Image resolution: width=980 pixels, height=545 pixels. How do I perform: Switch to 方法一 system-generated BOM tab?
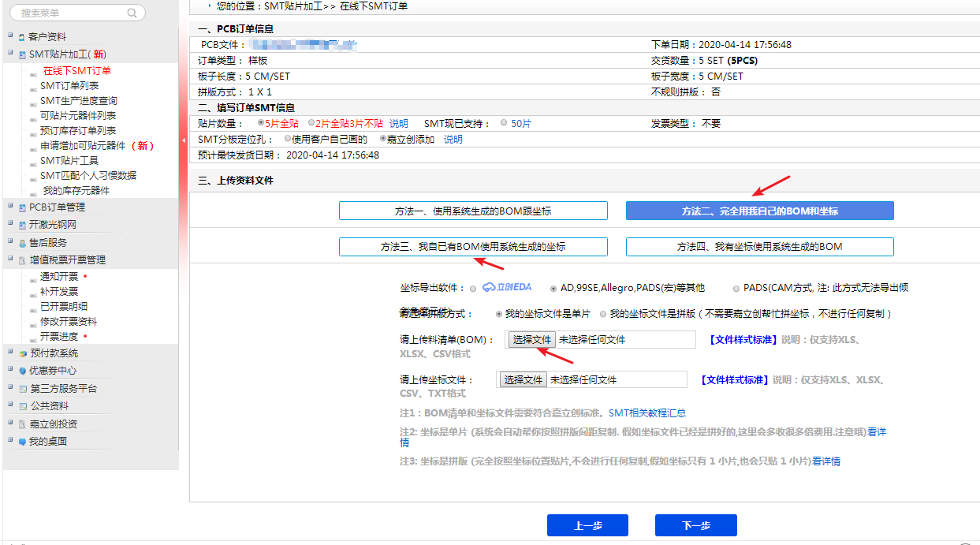coord(473,211)
